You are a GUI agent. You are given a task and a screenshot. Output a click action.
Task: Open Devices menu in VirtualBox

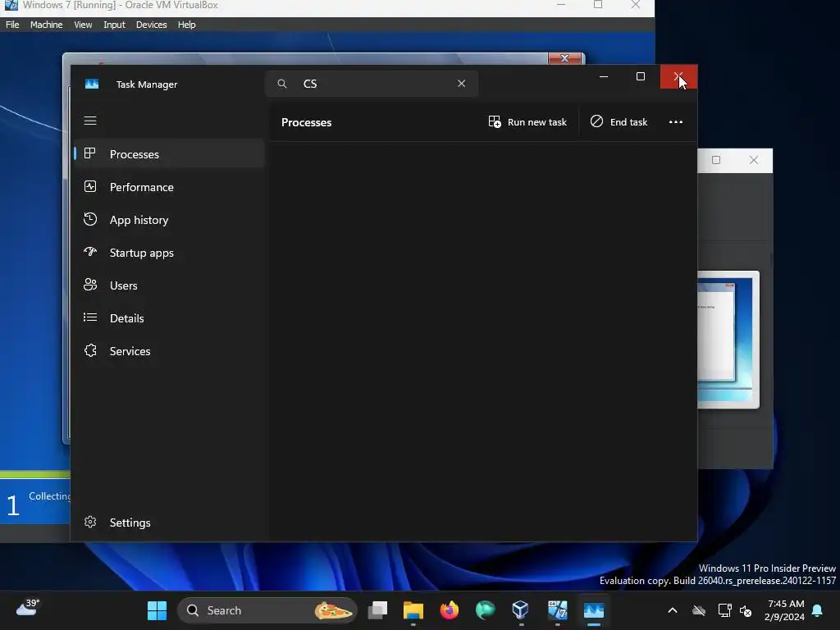pos(151,25)
